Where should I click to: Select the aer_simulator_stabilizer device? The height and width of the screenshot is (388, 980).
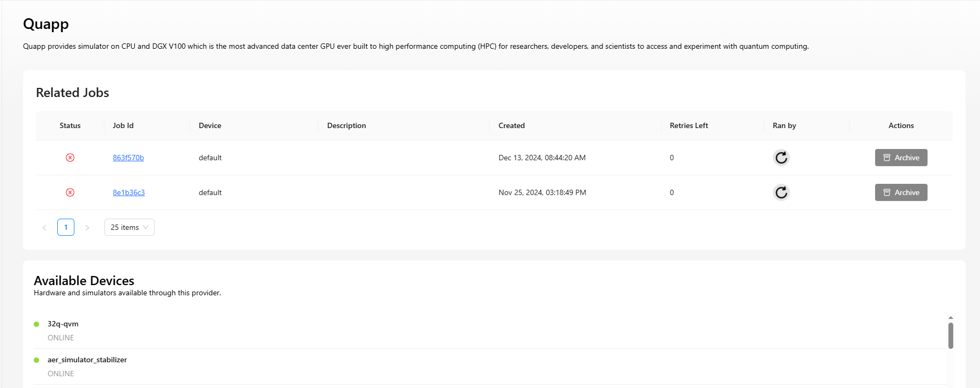click(x=87, y=360)
